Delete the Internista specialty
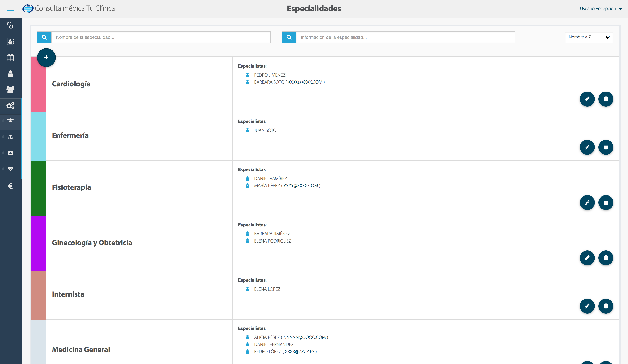 pos(606,306)
